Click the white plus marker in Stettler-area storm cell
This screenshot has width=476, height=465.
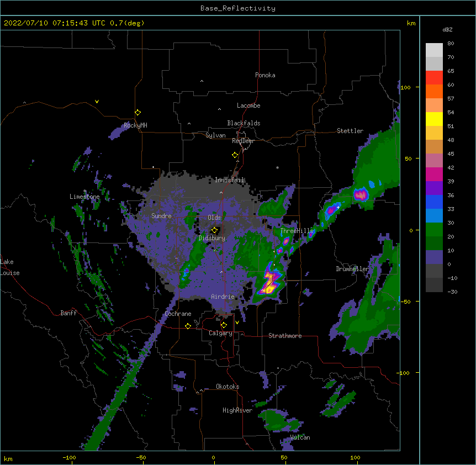coord(338,207)
